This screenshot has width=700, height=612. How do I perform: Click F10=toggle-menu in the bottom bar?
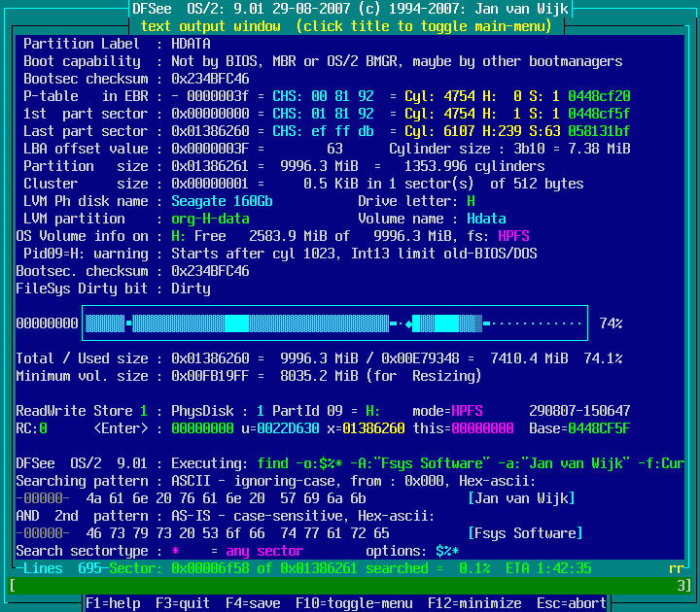354,603
